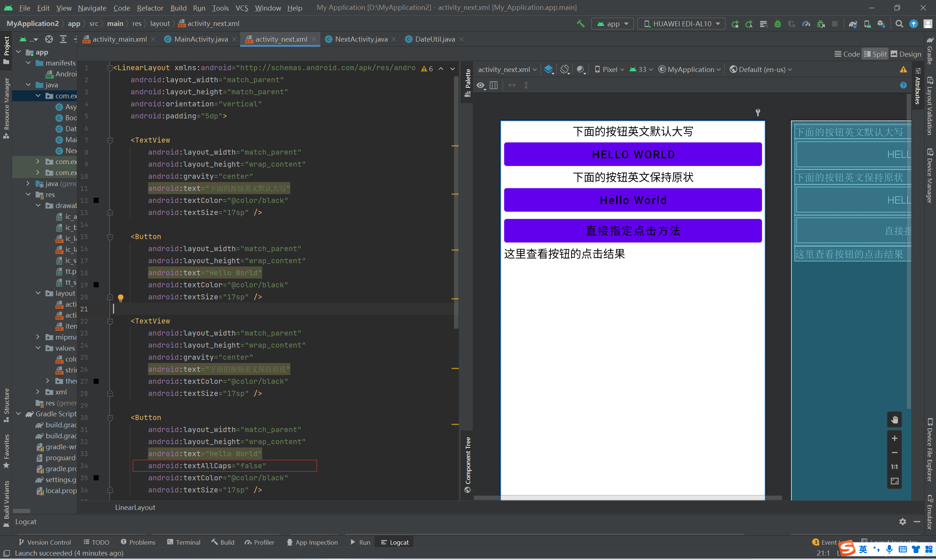This screenshot has width=936, height=560.
Task: Expand the mipmap folder in project tree
Action: pyautogui.click(x=38, y=337)
